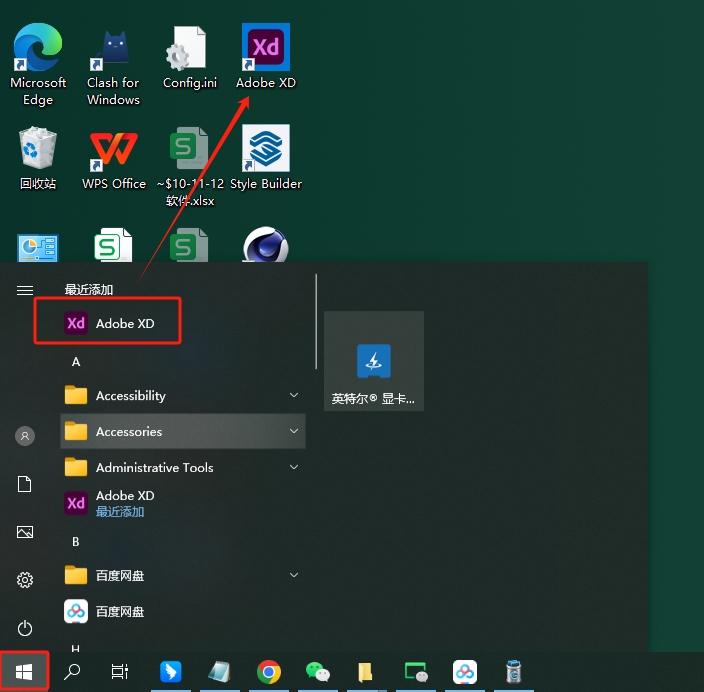Select the Config.ini desktop file
Screen dimensions: 704x692
tap(189, 57)
